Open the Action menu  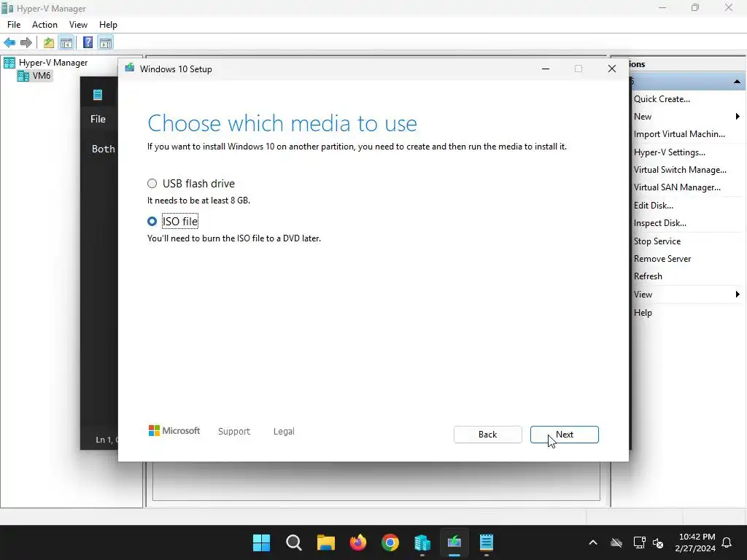tap(44, 25)
